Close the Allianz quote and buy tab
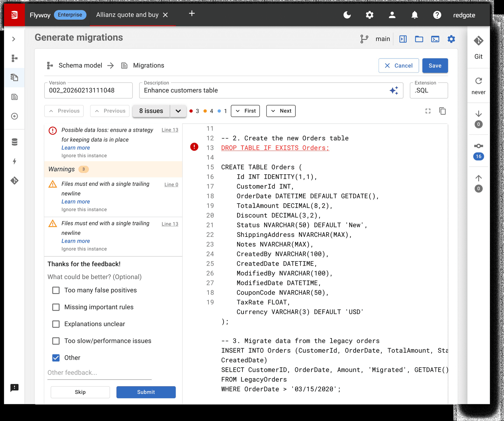The height and width of the screenshot is (421, 504). [x=165, y=15]
